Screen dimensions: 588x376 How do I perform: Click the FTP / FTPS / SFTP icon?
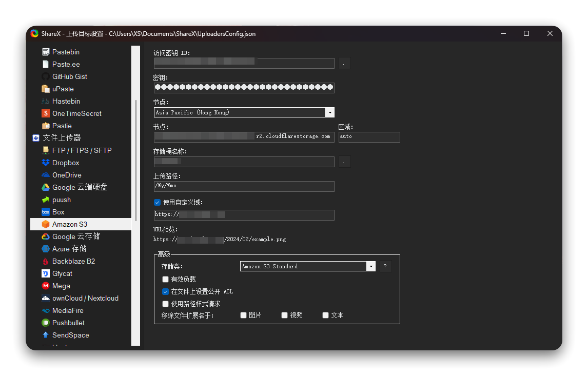[x=46, y=150]
